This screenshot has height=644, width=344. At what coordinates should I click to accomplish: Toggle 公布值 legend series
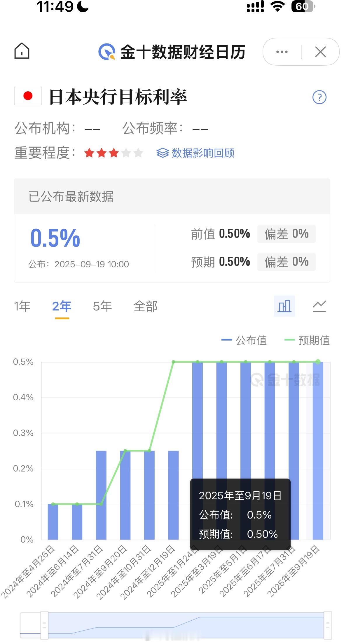point(244,340)
